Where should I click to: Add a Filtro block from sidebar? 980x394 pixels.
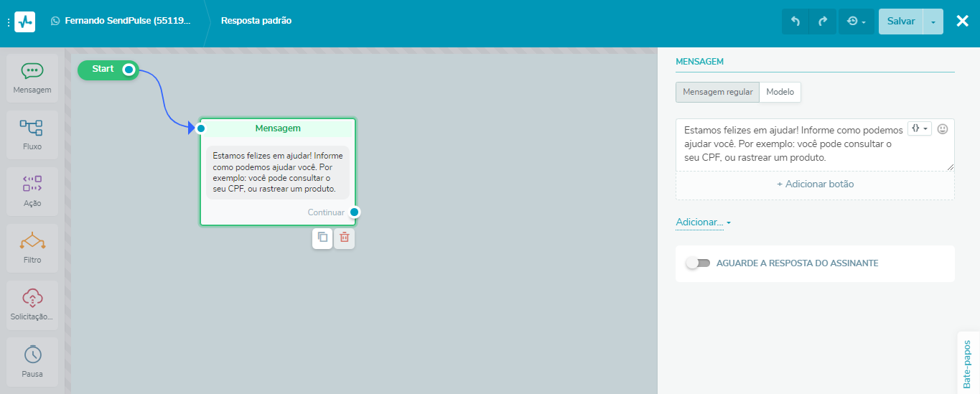click(32, 248)
